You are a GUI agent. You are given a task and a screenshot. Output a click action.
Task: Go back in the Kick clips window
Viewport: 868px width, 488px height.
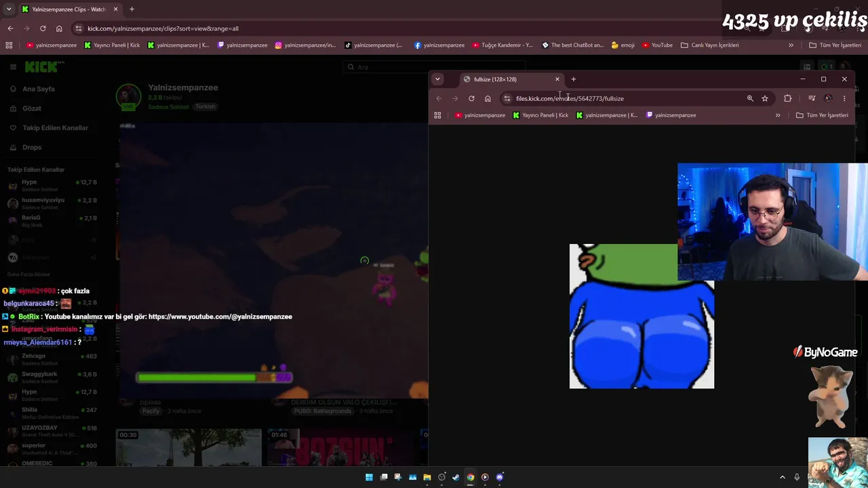[10, 28]
